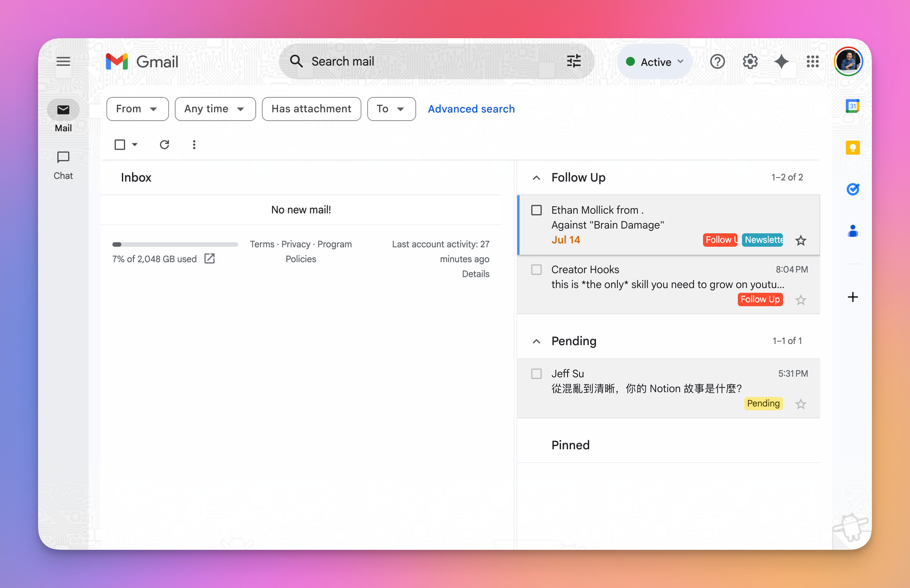This screenshot has width=910, height=588.
Task: Open the main menu hamburger icon
Action: pos(63,61)
